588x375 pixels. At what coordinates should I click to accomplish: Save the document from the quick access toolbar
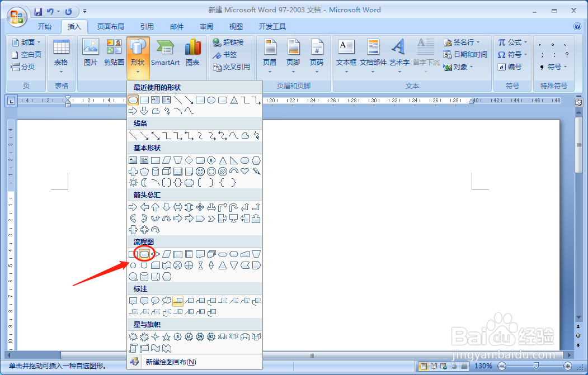(x=38, y=12)
